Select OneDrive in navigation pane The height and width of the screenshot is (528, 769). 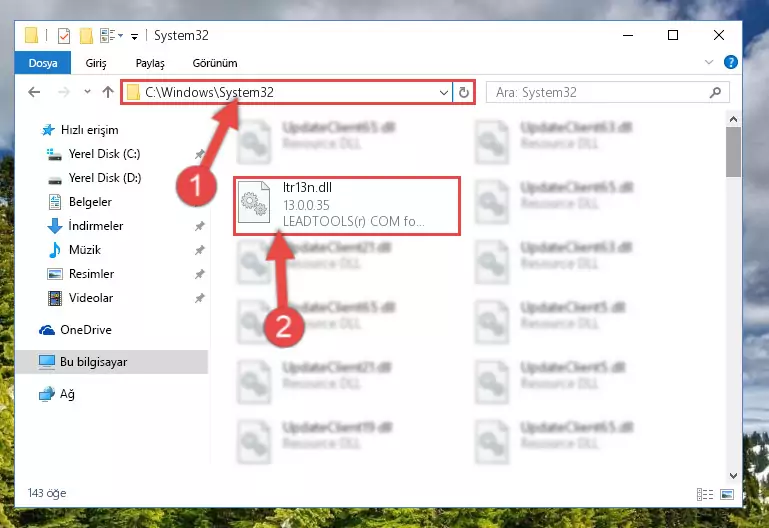(86, 330)
